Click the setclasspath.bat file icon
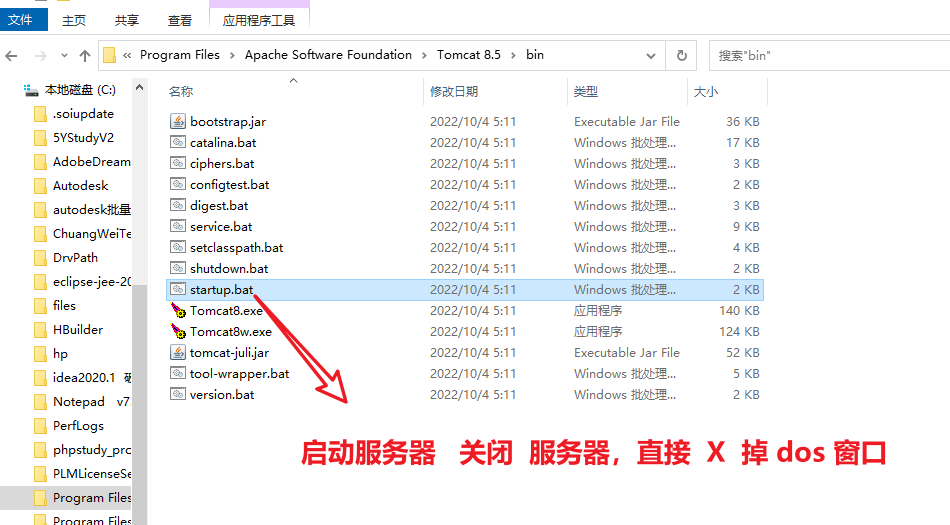The height and width of the screenshot is (525, 950). (x=178, y=247)
